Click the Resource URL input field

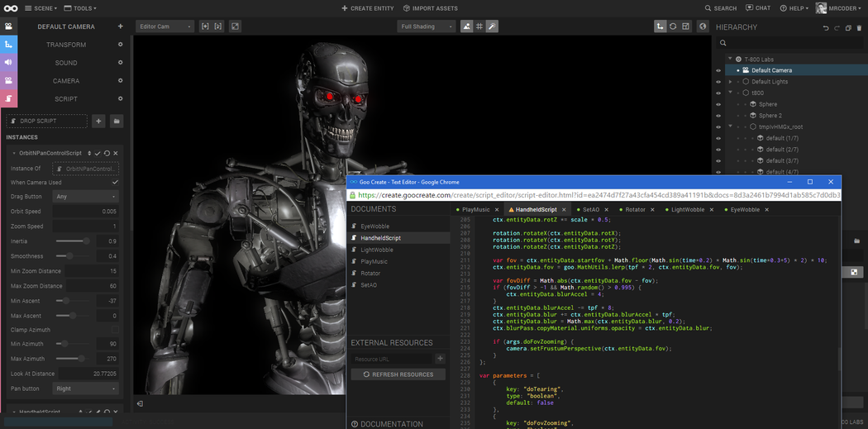[x=391, y=359]
